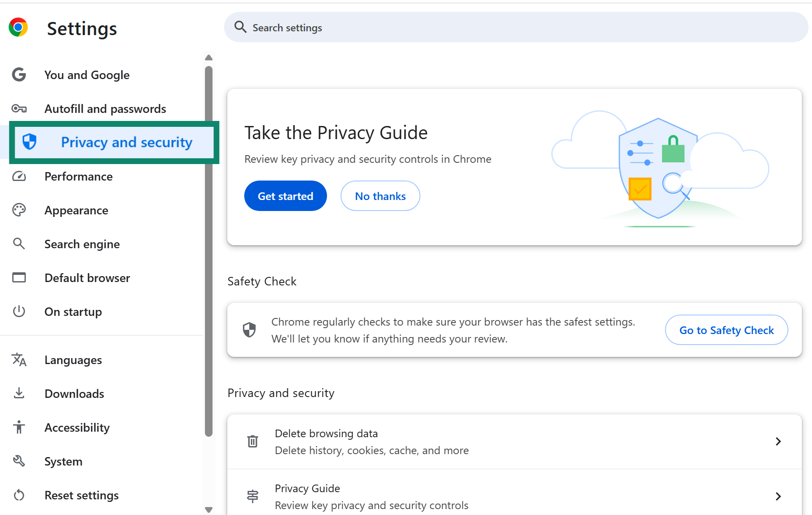Click the speedometer icon next to Performance

[x=19, y=176]
